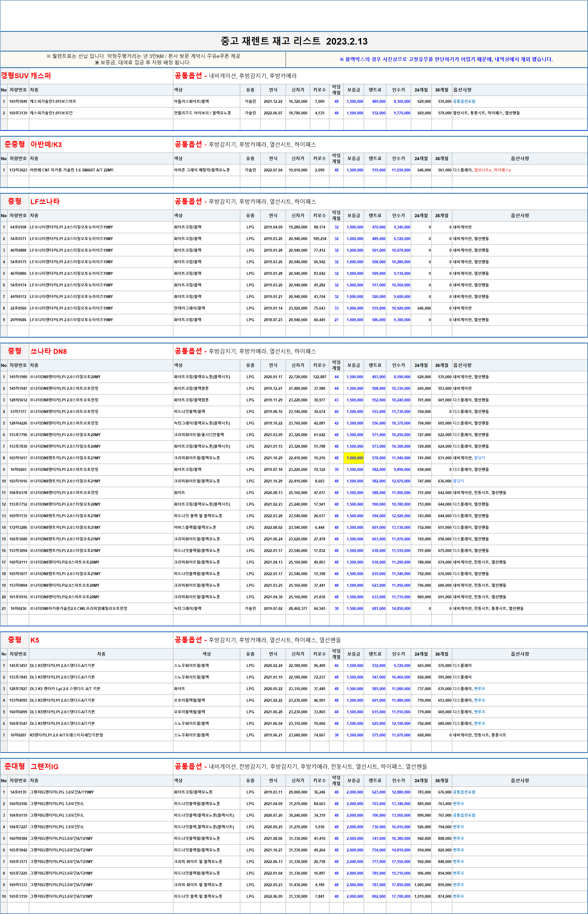The image size is (588, 914).
Task: Click the rent value 470,000
Action: pyautogui.click(x=379, y=227)
